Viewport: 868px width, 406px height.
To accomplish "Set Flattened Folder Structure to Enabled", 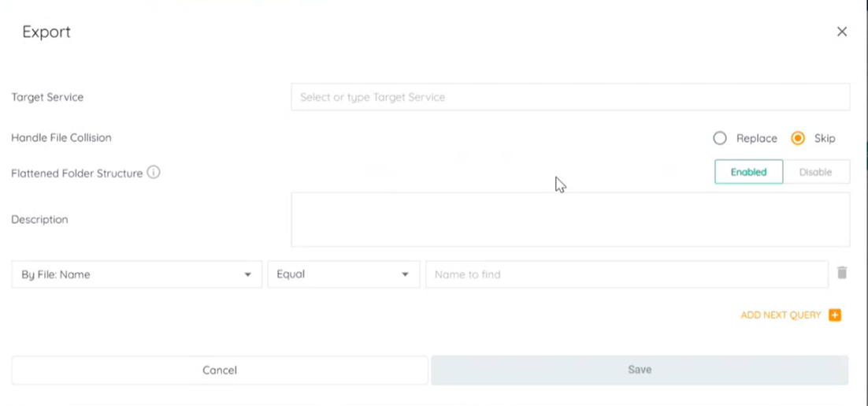I will point(748,172).
